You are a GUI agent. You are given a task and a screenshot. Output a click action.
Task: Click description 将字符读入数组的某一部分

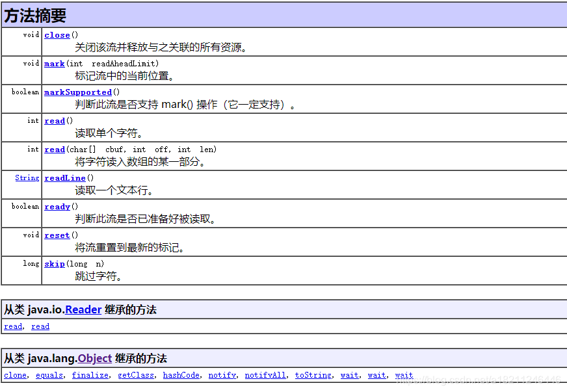[140, 162]
